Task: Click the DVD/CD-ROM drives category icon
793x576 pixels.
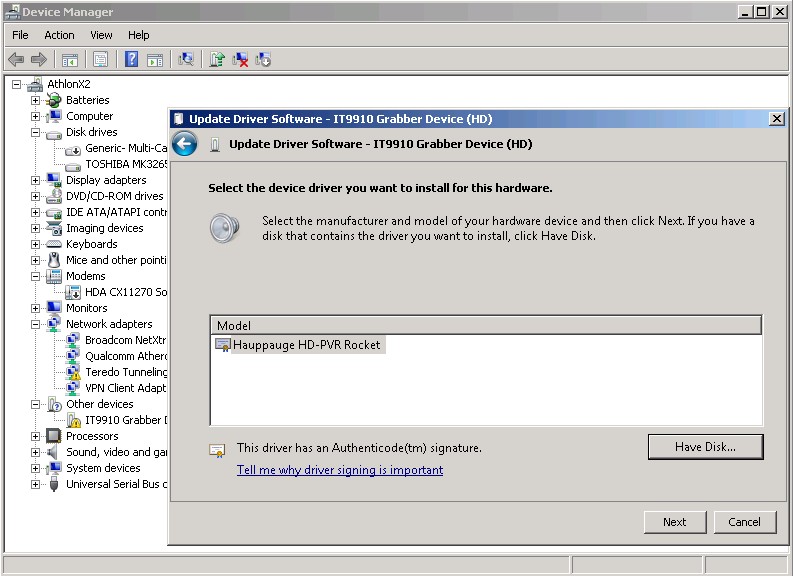Action: pyautogui.click(x=54, y=196)
